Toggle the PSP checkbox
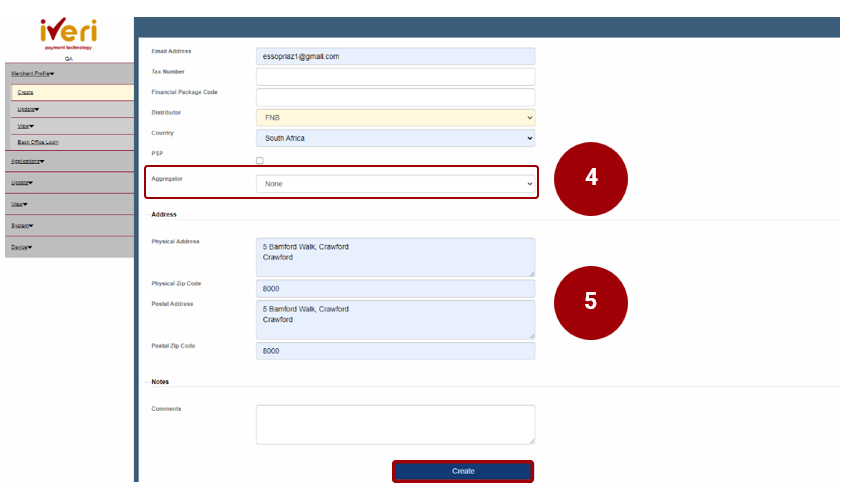Viewport: 847px width, 502px height. coord(260,160)
